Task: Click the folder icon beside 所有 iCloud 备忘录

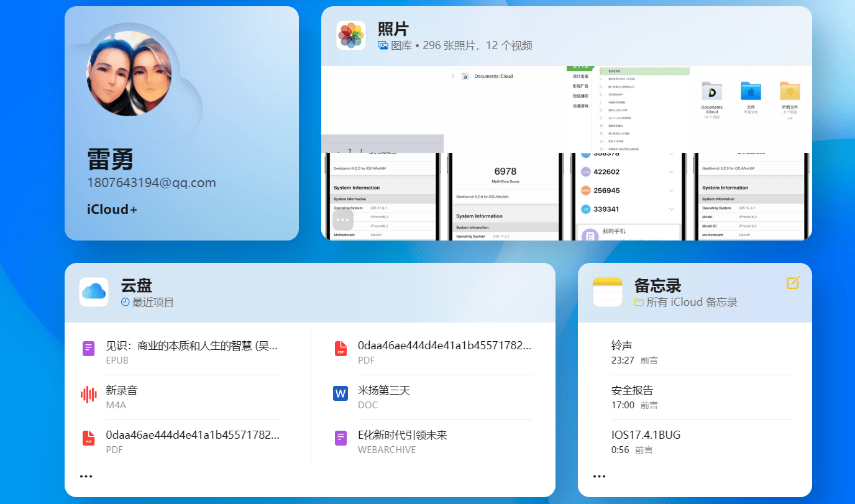Action: (x=639, y=302)
